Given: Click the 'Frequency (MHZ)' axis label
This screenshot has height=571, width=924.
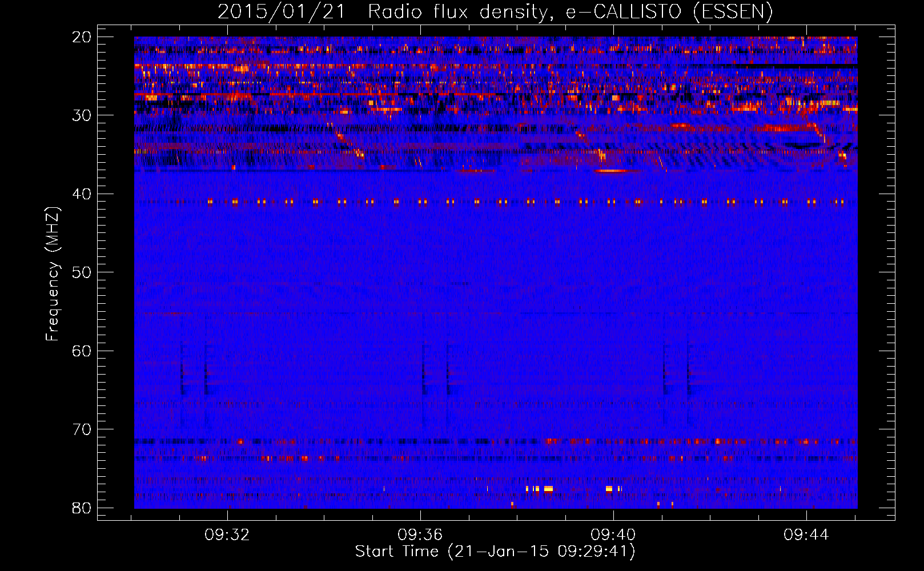Looking at the screenshot, I should pyautogui.click(x=53, y=274).
